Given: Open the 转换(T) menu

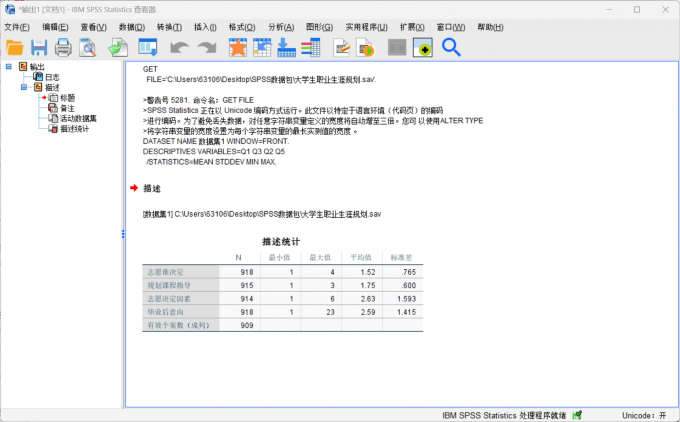Looking at the screenshot, I should (x=169, y=26).
